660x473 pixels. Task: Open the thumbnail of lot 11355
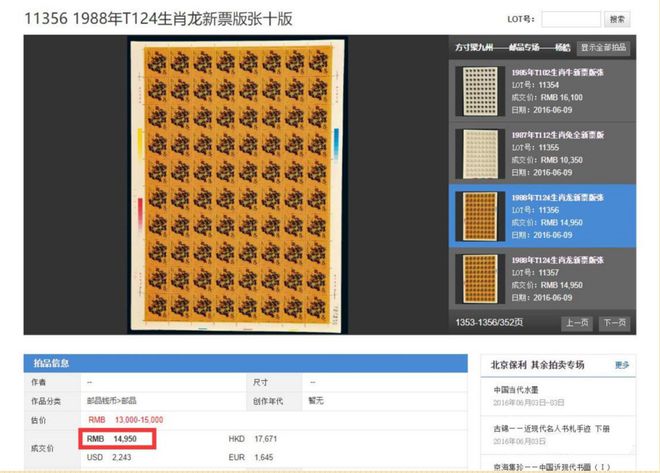click(480, 154)
